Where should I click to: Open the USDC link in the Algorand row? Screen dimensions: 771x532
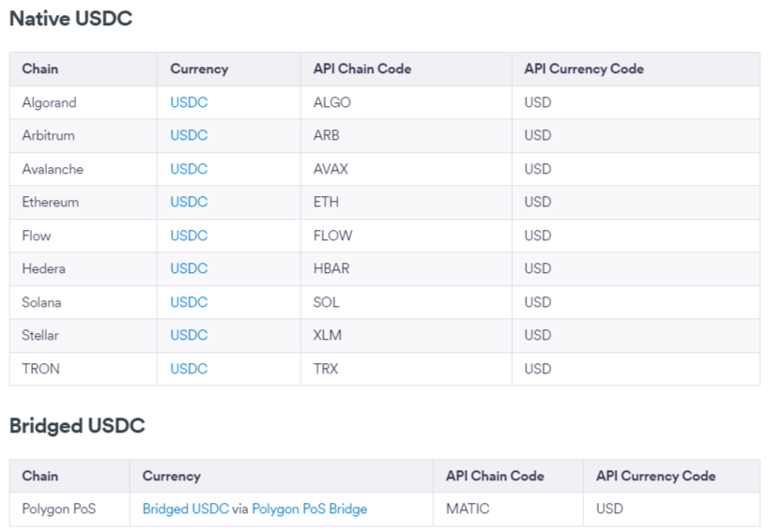pos(189,102)
